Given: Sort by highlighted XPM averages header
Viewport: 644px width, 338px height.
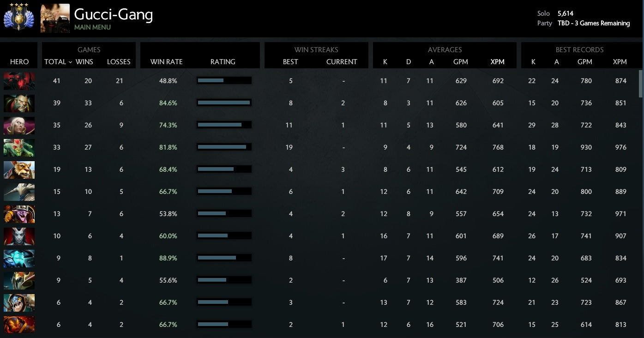Looking at the screenshot, I should click(x=497, y=62).
